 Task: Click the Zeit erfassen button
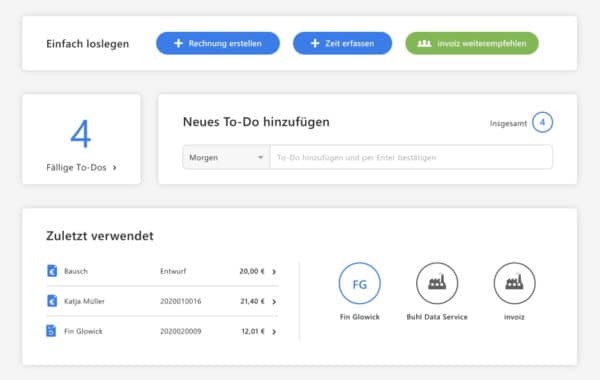pos(342,43)
